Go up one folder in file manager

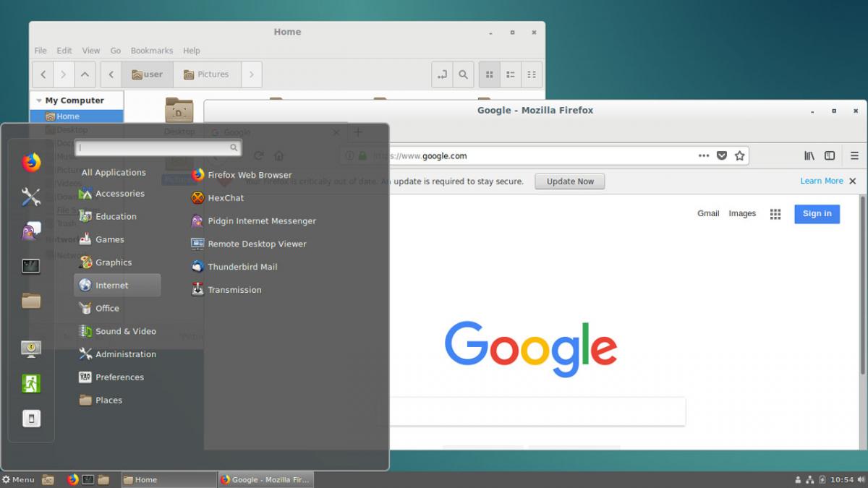[x=85, y=74]
